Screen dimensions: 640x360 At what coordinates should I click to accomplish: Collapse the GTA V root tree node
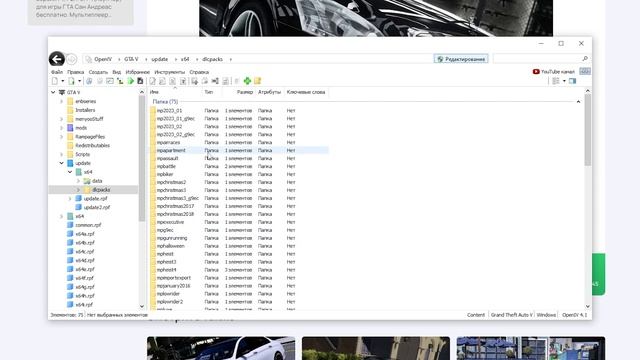[53, 92]
